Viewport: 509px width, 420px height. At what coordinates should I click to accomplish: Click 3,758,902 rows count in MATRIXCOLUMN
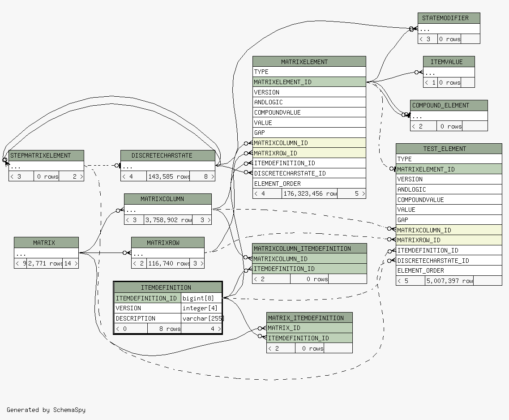[168, 220]
